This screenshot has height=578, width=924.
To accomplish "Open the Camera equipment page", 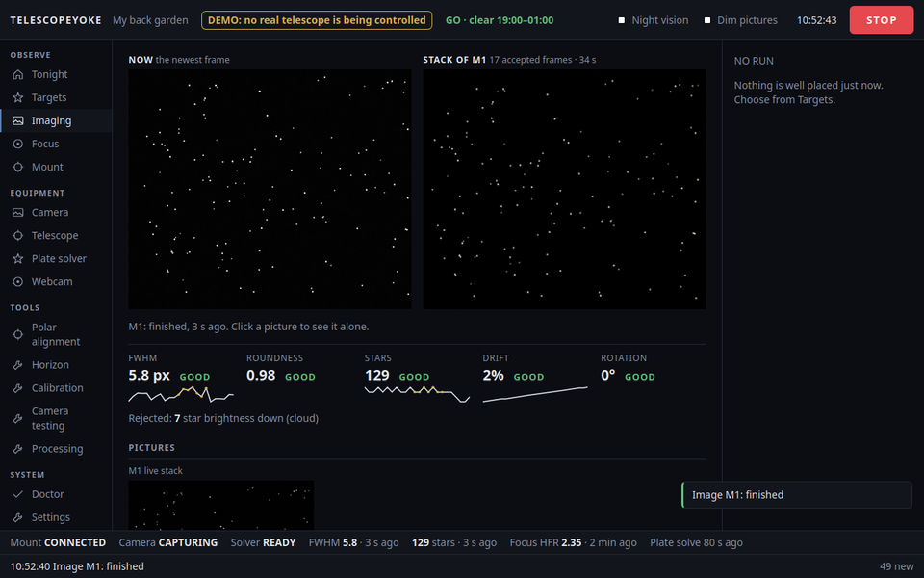I will tap(56, 212).
